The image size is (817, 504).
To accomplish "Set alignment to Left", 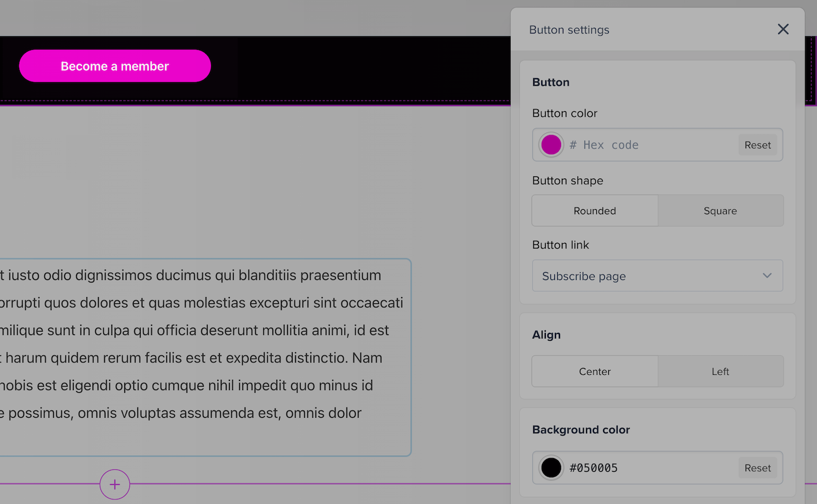I will pos(720,372).
